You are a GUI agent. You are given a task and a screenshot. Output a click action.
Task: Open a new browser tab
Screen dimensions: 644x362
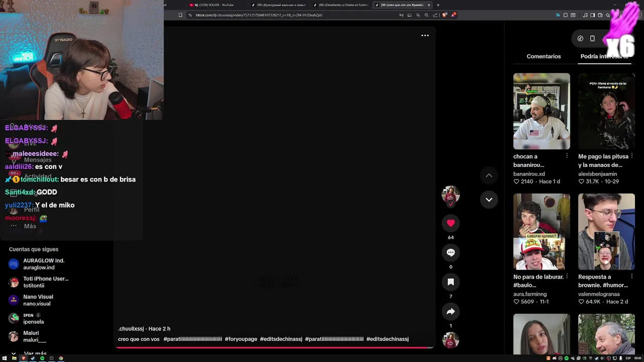click(438, 5)
